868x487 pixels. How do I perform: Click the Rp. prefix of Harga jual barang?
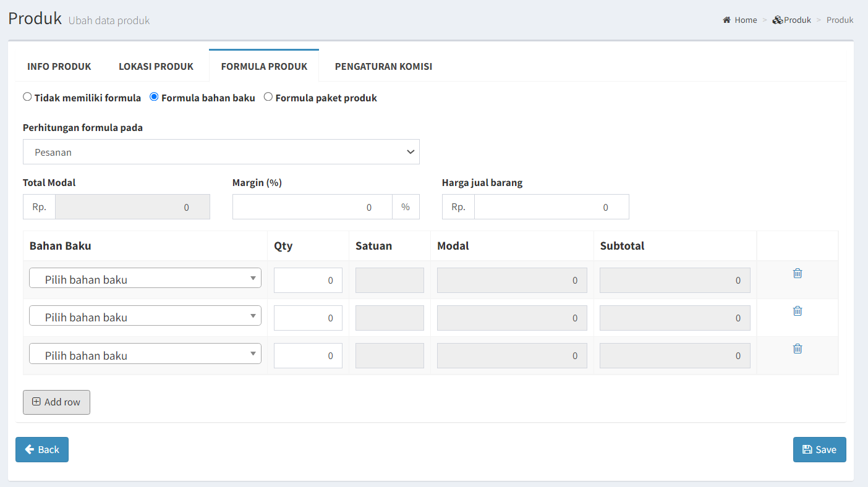[x=458, y=207]
